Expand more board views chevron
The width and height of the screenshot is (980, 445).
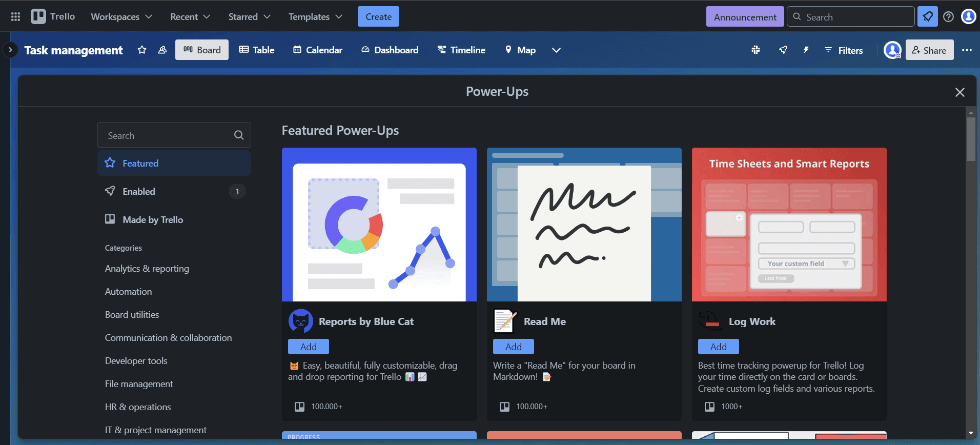tap(556, 50)
